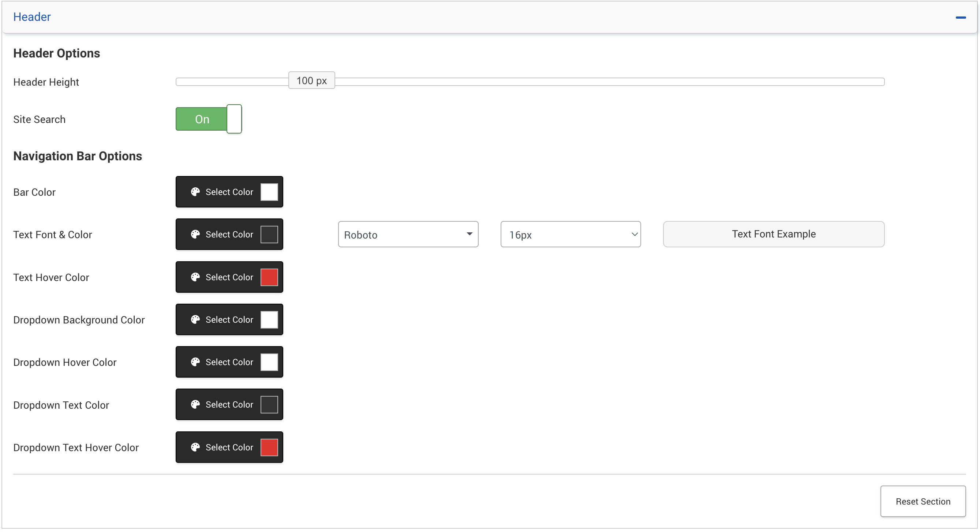Click the white Dropdown Background Color swatch
Image resolution: width=980 pixels, height=532 pixels.
(270, 320)
